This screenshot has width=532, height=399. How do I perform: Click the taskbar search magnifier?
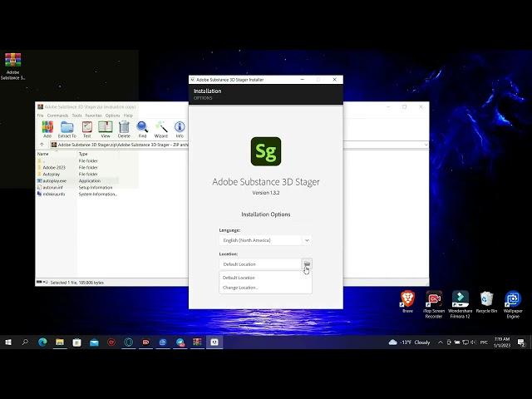[x=25, y=342]
